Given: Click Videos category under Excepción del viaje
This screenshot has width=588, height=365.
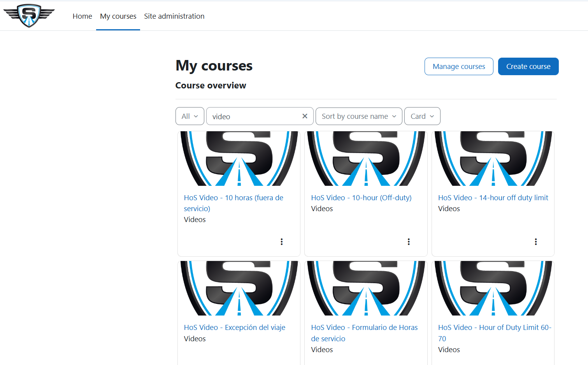Looking at the screenshot, I should click(195, 339).
